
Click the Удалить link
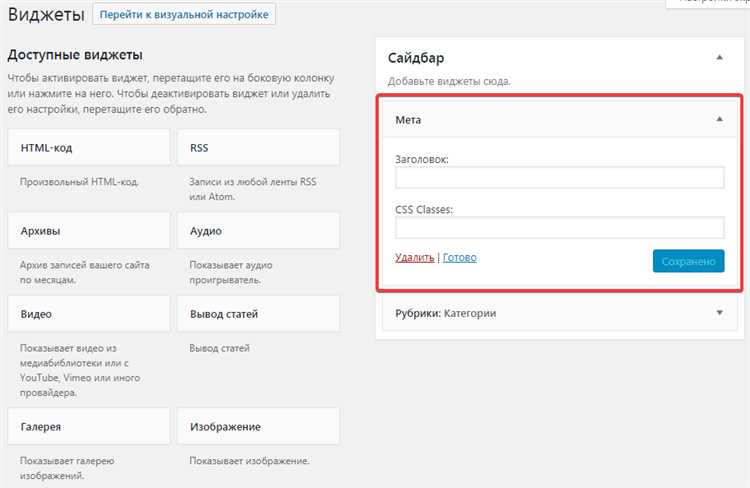tap(415, 257)
